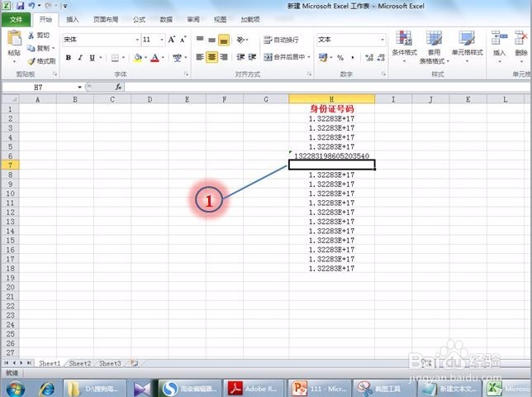
Task: Apply the percent style
Action: pos(340,58)
